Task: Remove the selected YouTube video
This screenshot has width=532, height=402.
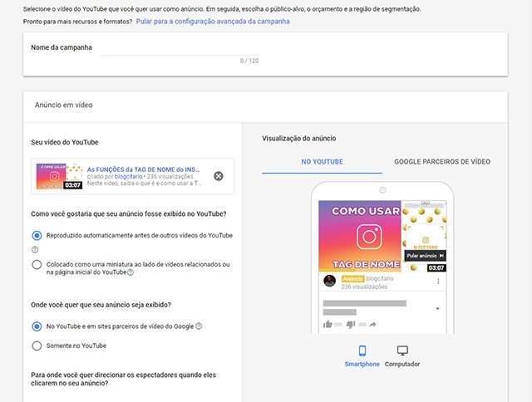Action: click(219, 176)
